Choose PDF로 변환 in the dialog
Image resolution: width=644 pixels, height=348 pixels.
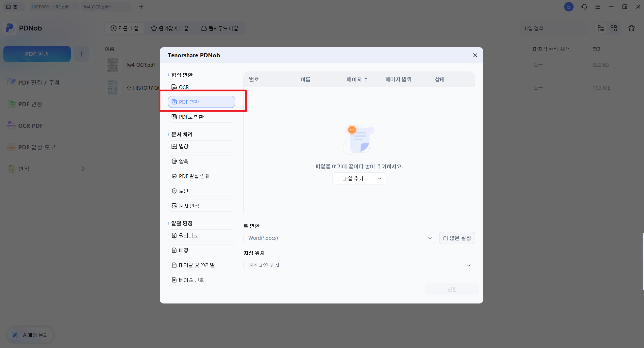(x=201, y=117)
